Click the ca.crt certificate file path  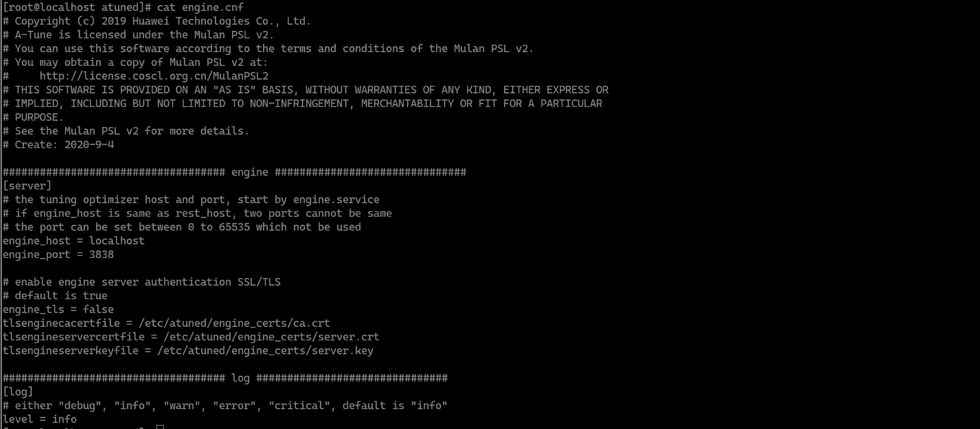click(x=235, y=323)
